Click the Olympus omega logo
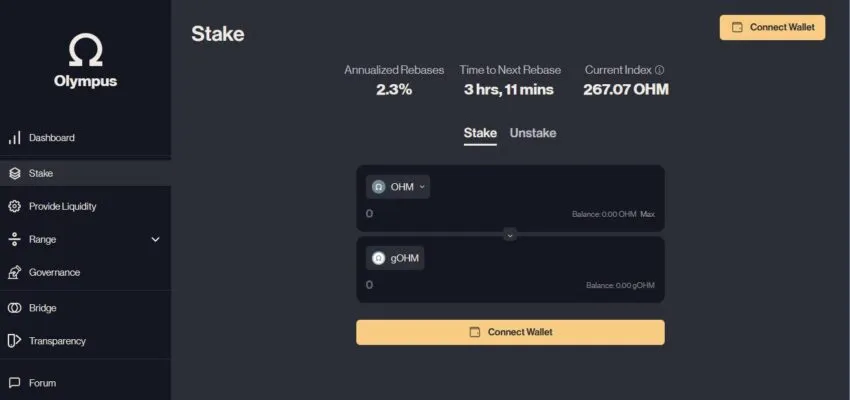 [x=85, y=51]
